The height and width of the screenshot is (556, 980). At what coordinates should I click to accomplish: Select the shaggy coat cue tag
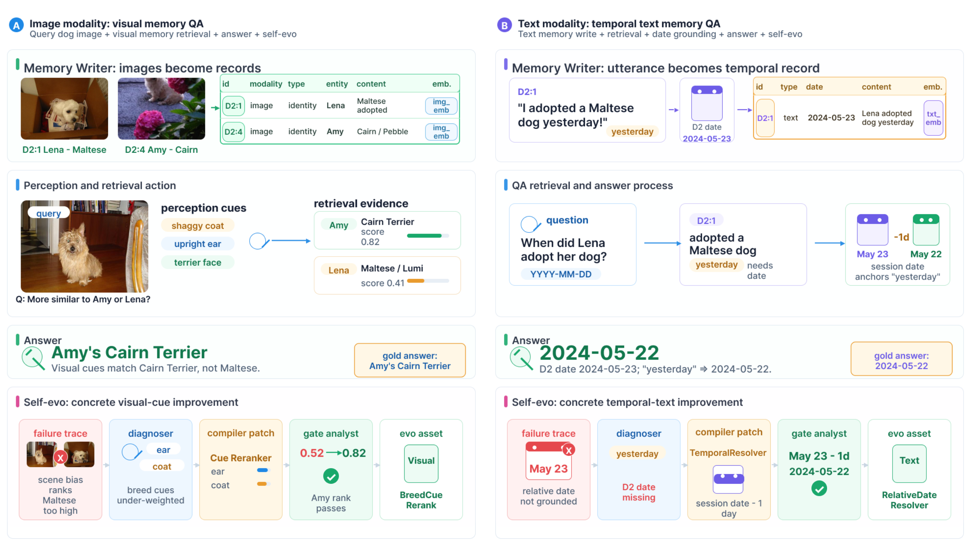tap(197, 226)
